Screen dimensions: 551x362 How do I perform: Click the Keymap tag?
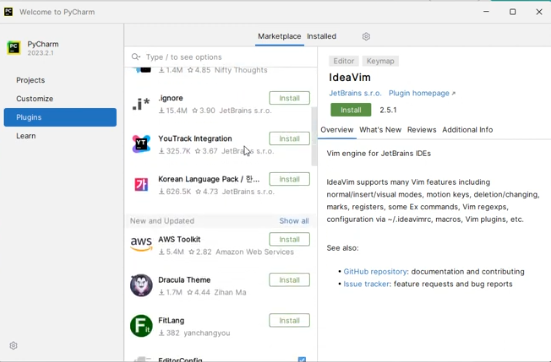click(x=380, y=61)
